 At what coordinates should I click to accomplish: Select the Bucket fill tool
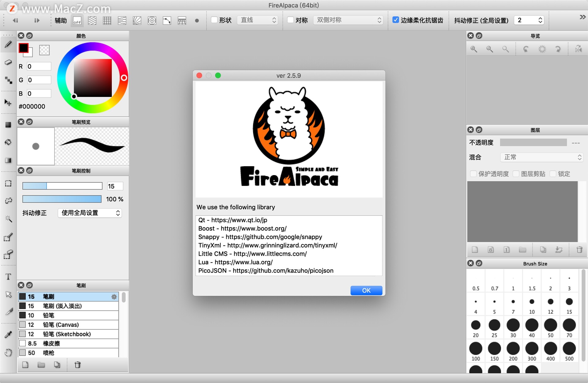click(8, 142)
